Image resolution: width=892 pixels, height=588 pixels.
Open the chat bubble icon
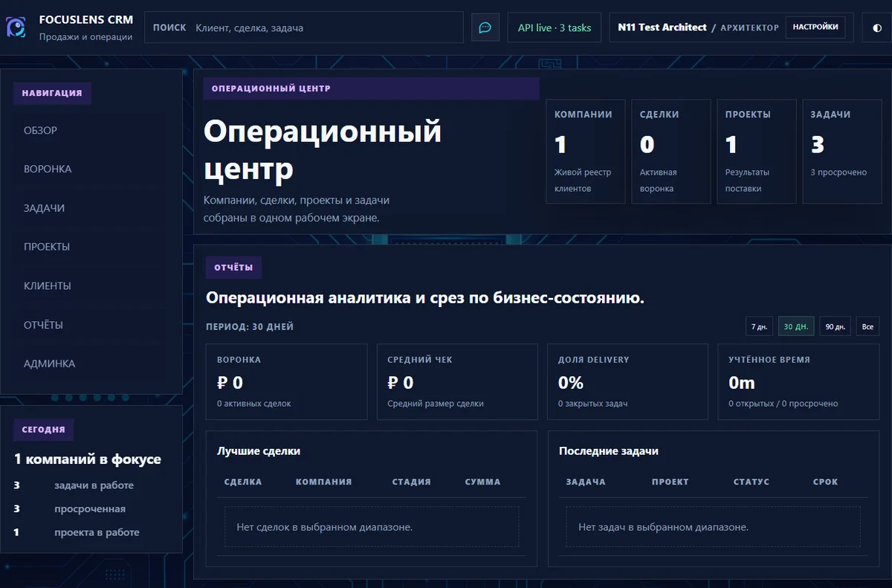[485, 28]
